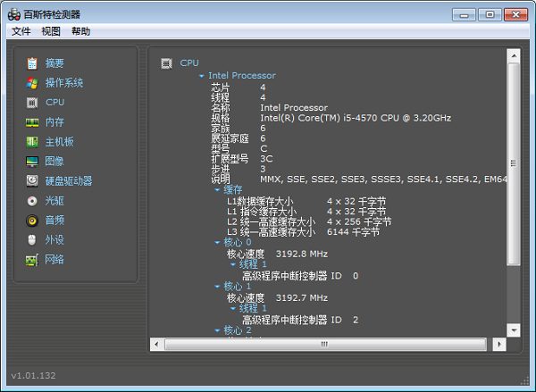Click the MMX, SSE instruction list text
Screen dimensions: 536x392
click(x=383, y=179)
